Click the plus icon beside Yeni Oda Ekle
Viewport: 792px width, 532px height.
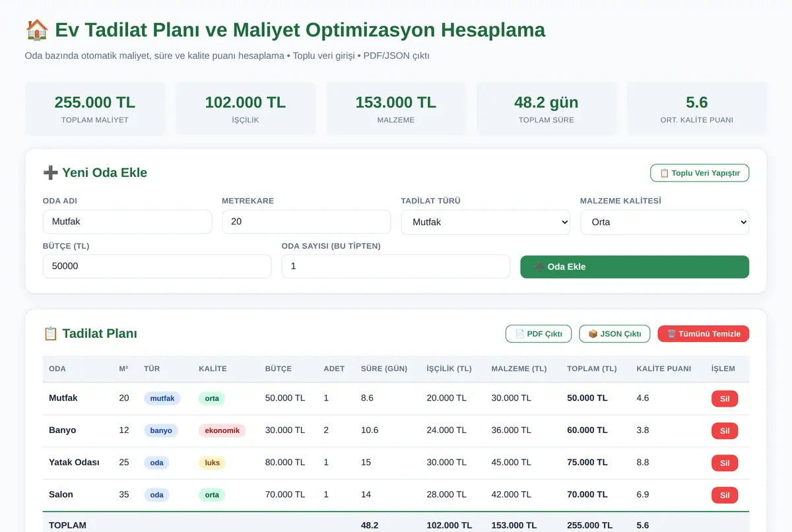click(50, 173)
